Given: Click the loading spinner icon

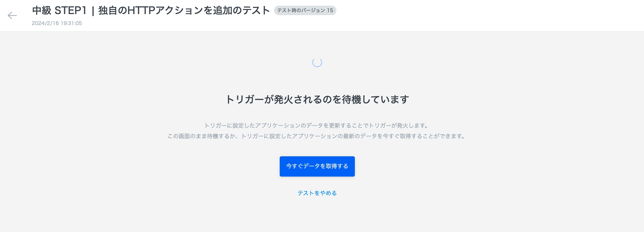Looking at the screenshot, I should tap(317, 62).
